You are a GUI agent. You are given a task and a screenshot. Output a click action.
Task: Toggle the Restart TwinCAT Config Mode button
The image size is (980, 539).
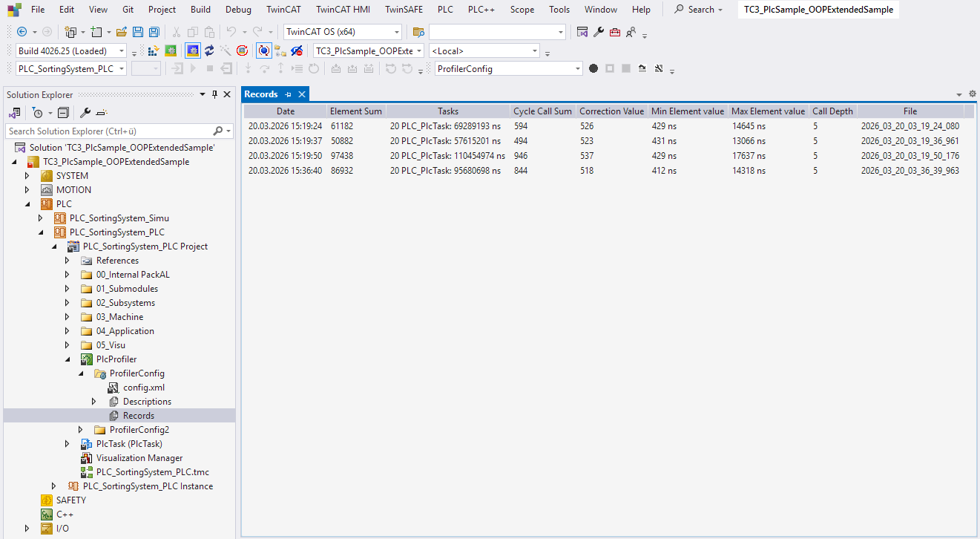[x=192, y=50]
